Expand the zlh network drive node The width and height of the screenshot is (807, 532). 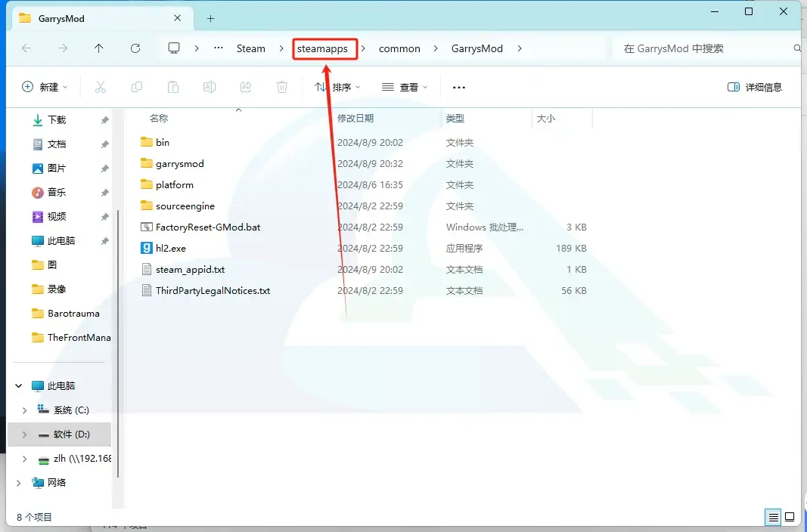(x=24, y=459)
